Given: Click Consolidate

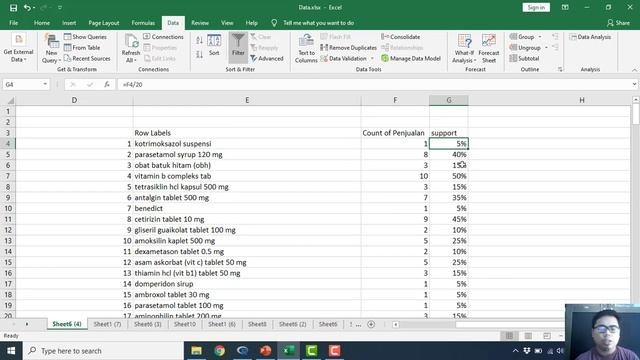Looking at the screenshot, I should 400,37.
